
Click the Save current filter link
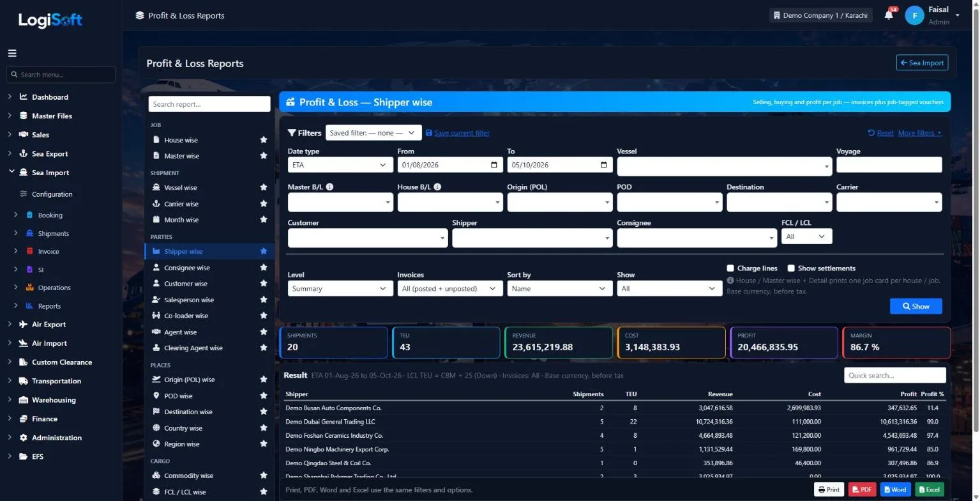point(462,133)
